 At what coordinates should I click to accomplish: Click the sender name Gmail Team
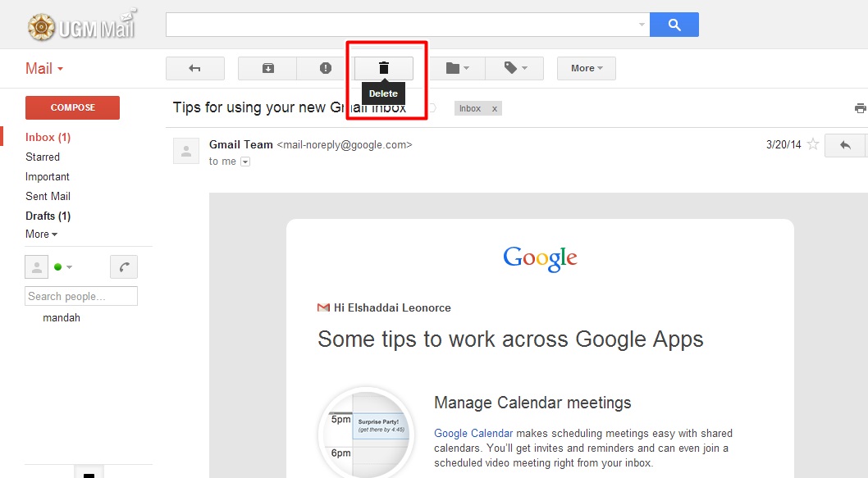tap(241, 144)
